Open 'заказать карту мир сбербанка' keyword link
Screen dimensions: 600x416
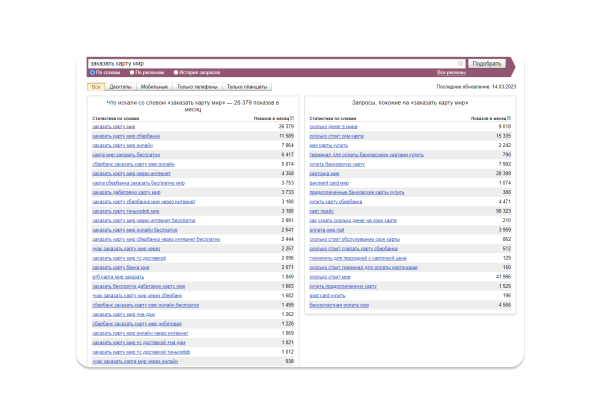(126, 137)
